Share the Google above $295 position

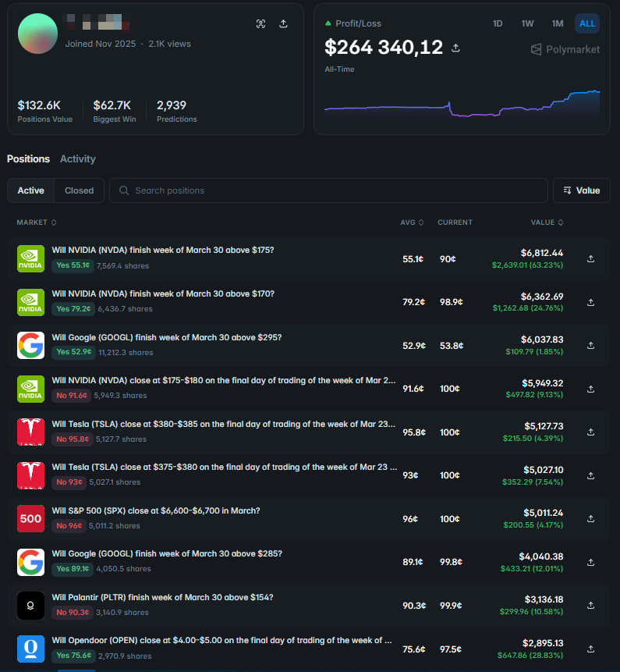pos(590,346)
